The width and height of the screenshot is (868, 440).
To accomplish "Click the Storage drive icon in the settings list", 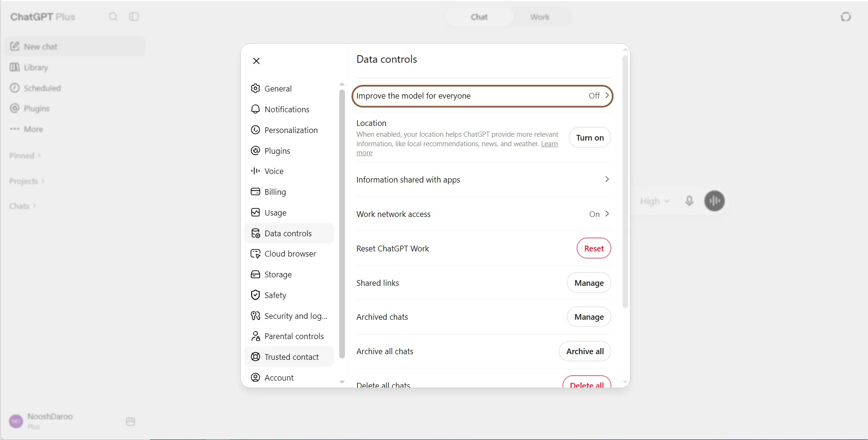I will (x=255, y=274).
